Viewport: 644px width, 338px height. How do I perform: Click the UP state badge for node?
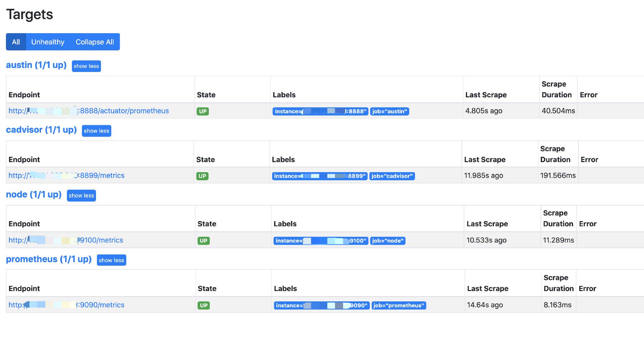pyautogui.click(x=204, y=241)
